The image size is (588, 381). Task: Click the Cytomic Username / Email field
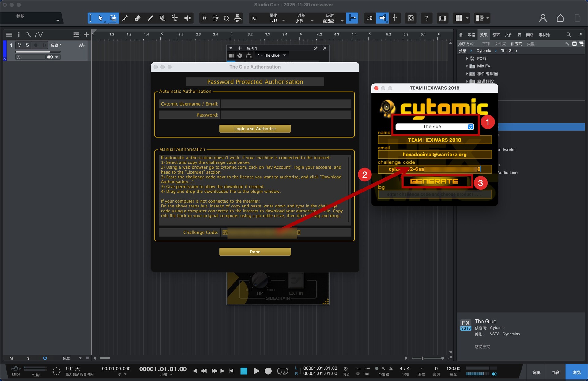(x=285, y=104)
